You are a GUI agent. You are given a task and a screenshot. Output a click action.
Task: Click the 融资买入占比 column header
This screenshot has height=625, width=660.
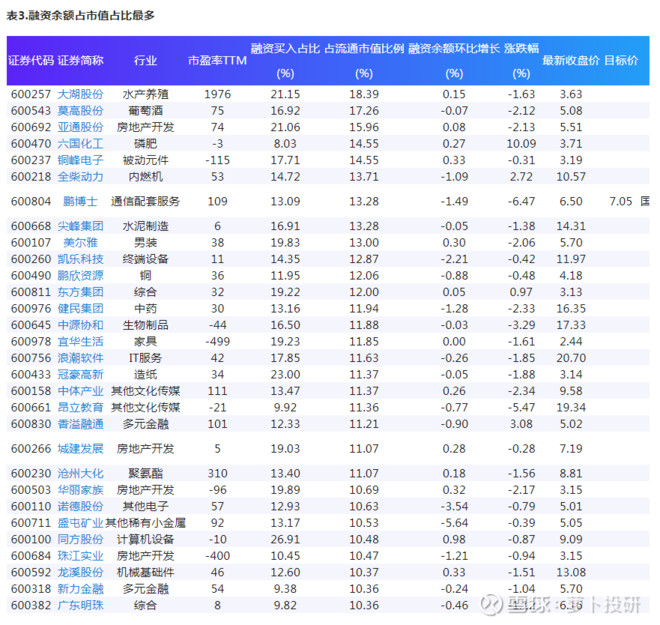pos(285,61)
